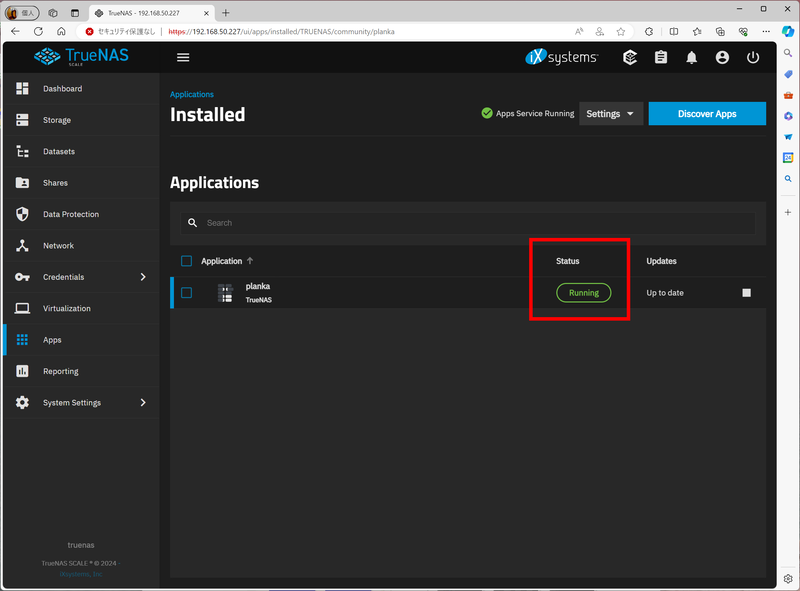Viewport: 800px width, 591px height.
Task: Click the Status column header
Action: (x=567, y=261)
